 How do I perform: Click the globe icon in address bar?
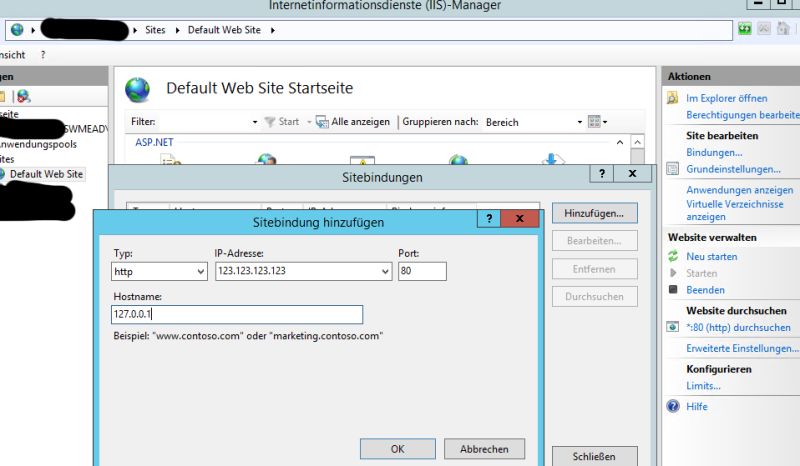[17, 30]
